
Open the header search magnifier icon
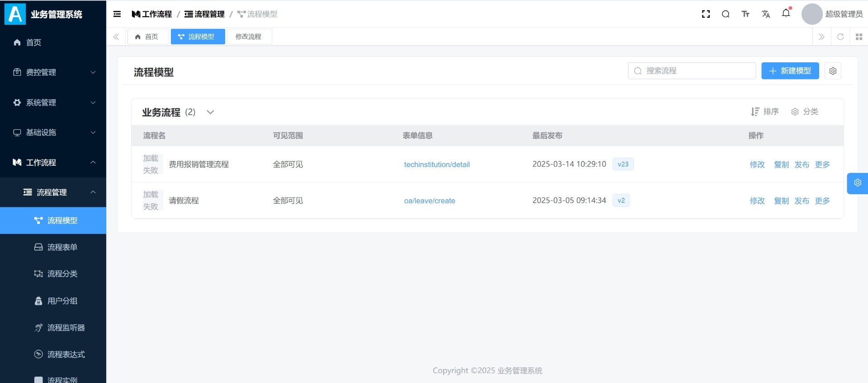click(x=726, y=14)
